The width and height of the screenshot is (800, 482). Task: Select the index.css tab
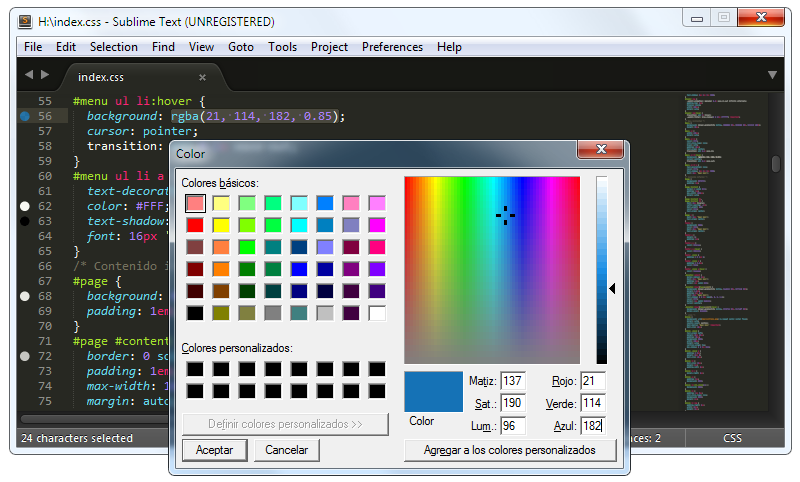pyautogui.click(x=142, y=78)
